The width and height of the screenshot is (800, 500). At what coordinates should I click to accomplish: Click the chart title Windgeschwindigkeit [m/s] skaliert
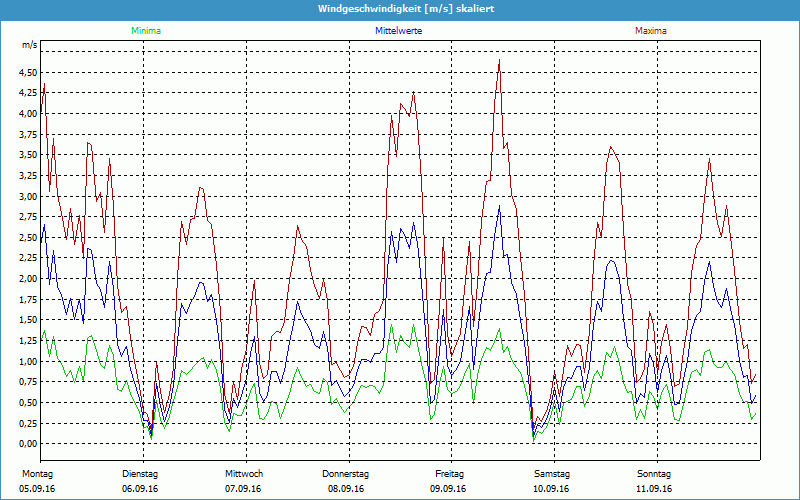tap(406, 9)
